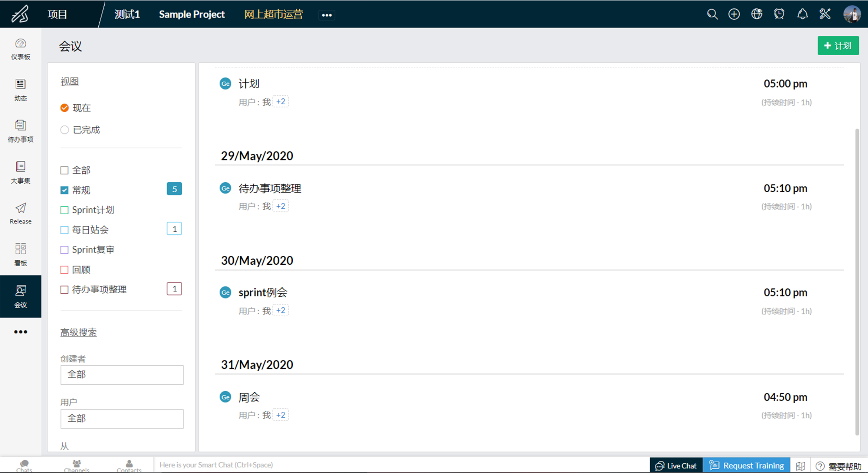Open the 创建者 dropdown field
Screen dimensions: 868x473
pyautogui.click(x=122, y=375)
